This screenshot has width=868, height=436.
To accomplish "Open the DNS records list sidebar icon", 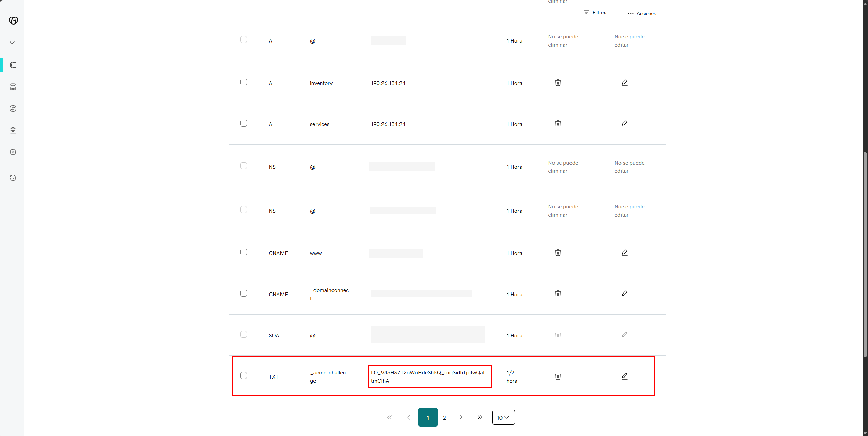I will (13, 65).
